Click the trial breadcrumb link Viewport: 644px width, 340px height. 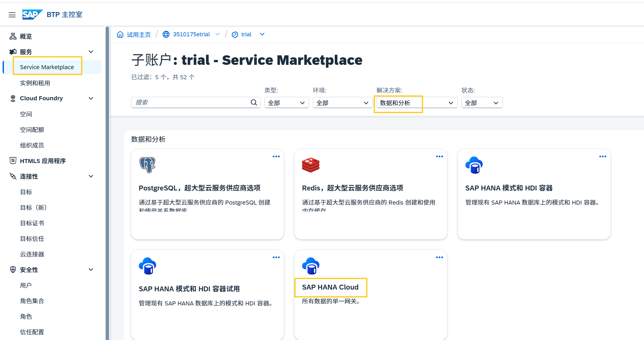[246, 35]
